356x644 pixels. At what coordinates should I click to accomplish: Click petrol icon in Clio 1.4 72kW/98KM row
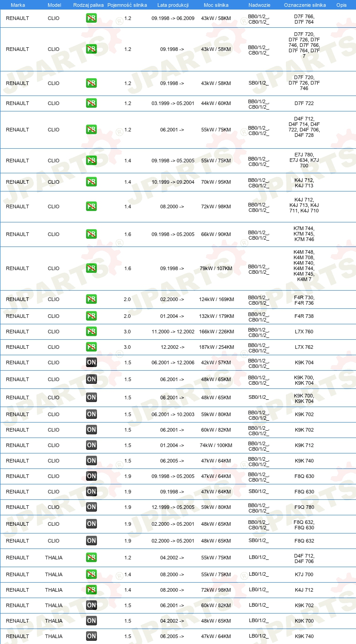[x=91, y=206]
